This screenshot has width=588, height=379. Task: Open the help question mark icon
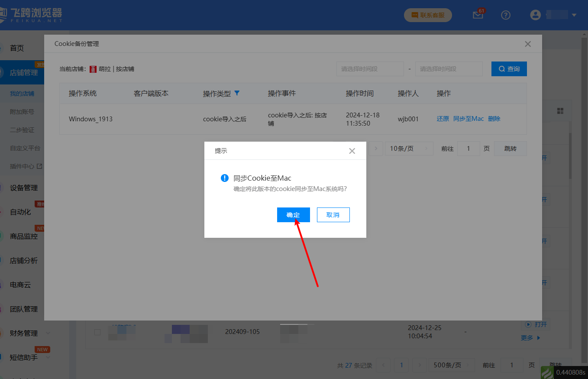506,15
